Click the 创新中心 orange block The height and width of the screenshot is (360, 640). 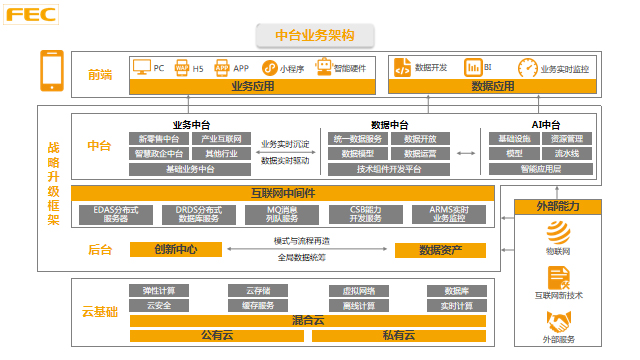coord(176,249)
